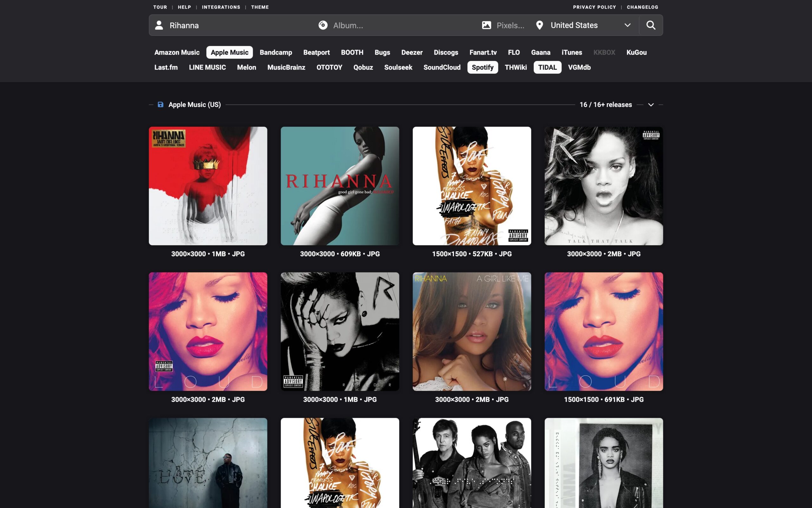The width and height of the screenshot is (812, 508).
Task: Toggle the KuGou source
Action: coord(637,52)
